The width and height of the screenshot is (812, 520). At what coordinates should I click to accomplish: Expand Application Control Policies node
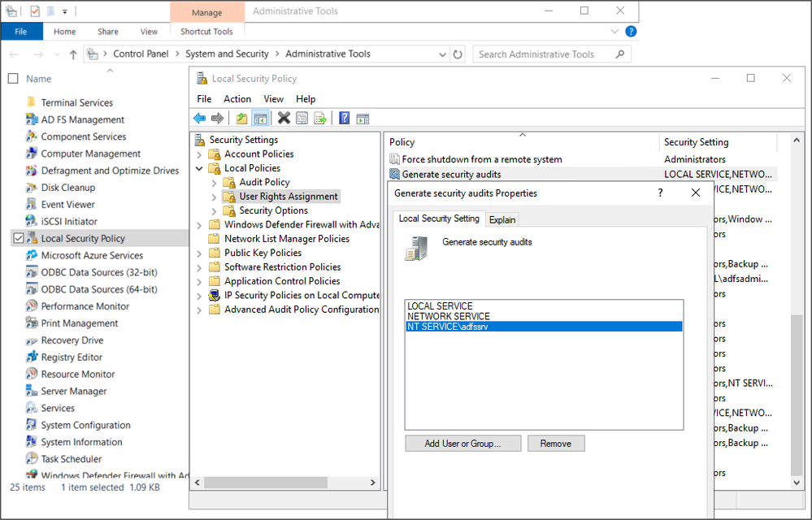199,281
